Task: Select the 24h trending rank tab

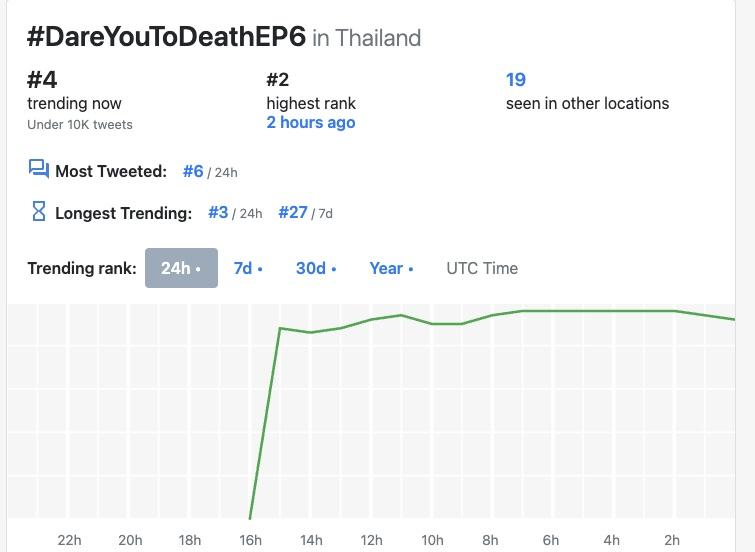Action: pyautogui.click(x=181, y=268)
